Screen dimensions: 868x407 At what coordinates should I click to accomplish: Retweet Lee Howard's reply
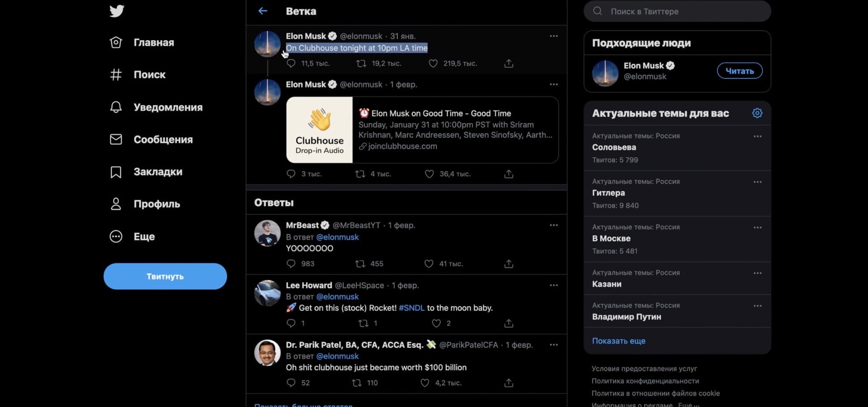pyautogui.click(x=363, y=323)
